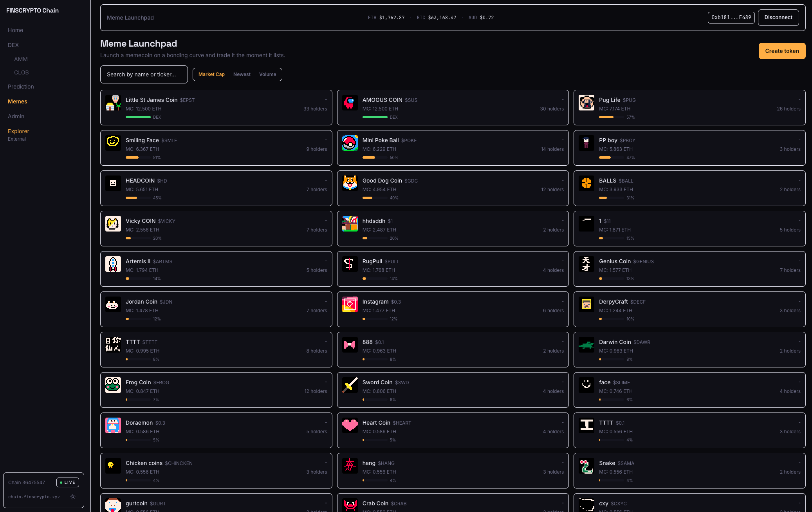Screen dimensions: 812x512
Task: Click the DerpyCraft token icon
Action: (586, 304)
